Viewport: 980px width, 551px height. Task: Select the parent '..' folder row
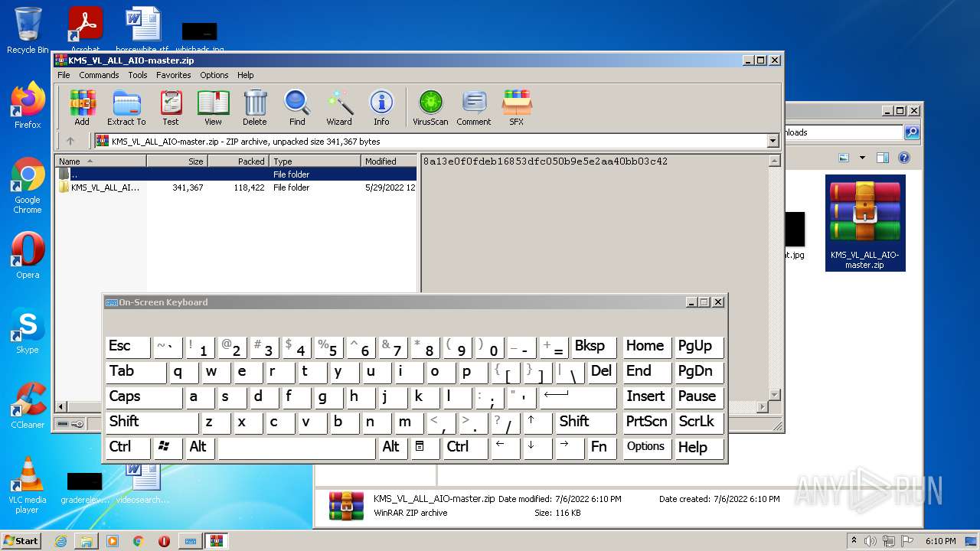(x=236, y=174)
